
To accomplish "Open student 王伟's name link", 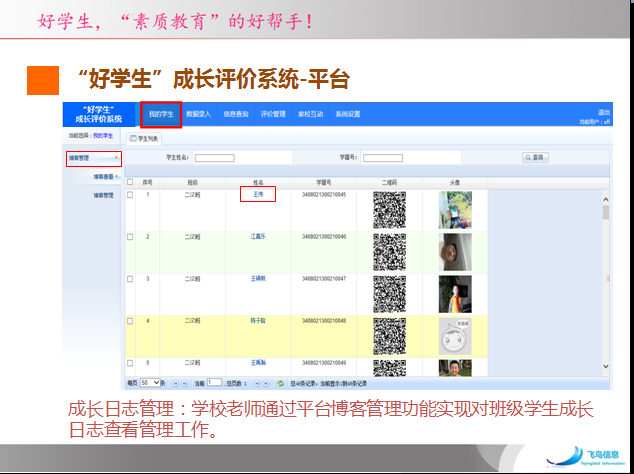I will coord(258,194).
